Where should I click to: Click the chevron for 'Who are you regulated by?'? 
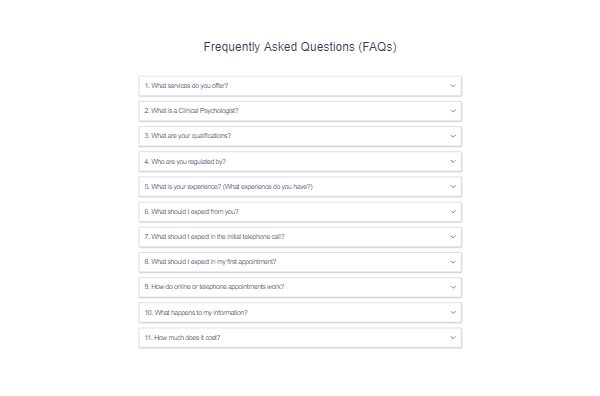(x=453, y=161)
